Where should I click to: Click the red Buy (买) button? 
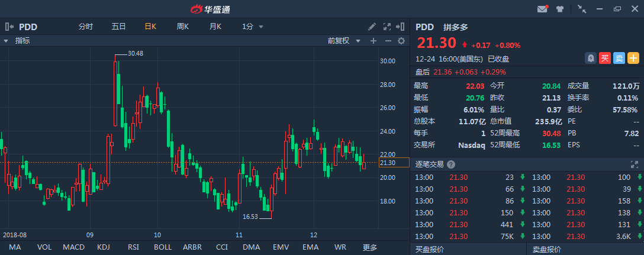tap(604, 59)
